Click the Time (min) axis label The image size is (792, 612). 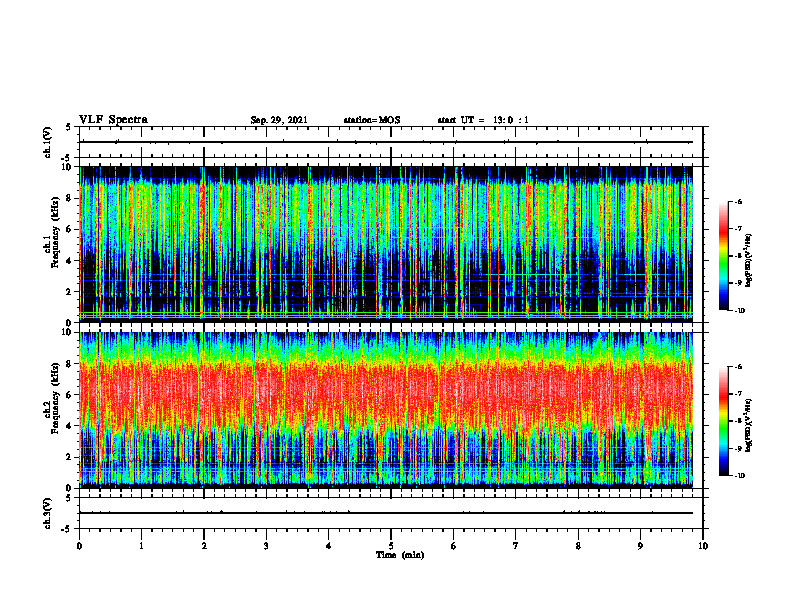click(x=400, y=555)
